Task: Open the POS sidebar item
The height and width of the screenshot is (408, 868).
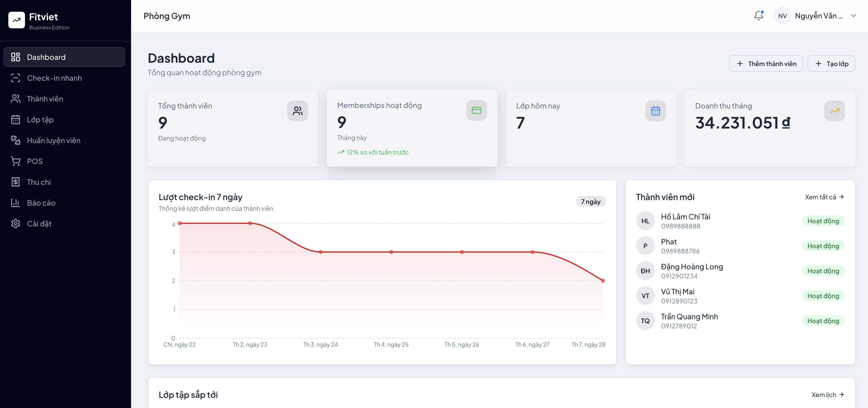Action: point(35,161)
